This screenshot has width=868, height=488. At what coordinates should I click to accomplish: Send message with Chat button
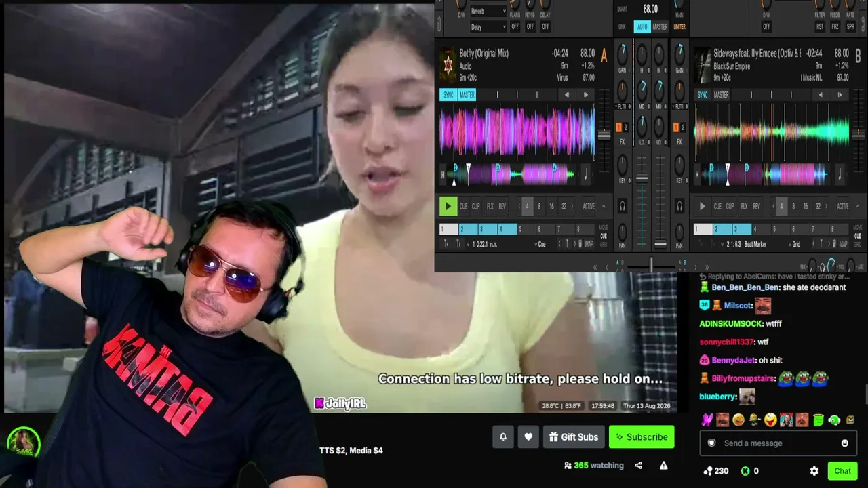click(842, 471)
